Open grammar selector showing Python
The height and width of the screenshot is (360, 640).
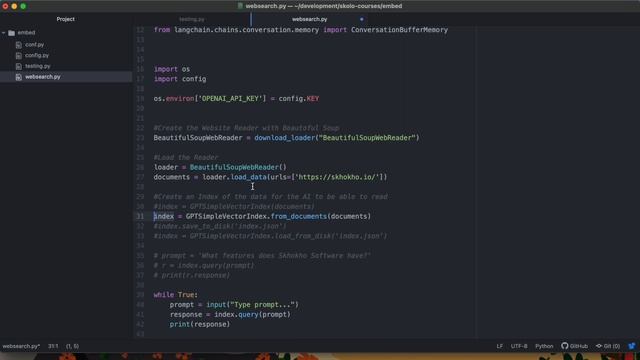coord(544,346)
